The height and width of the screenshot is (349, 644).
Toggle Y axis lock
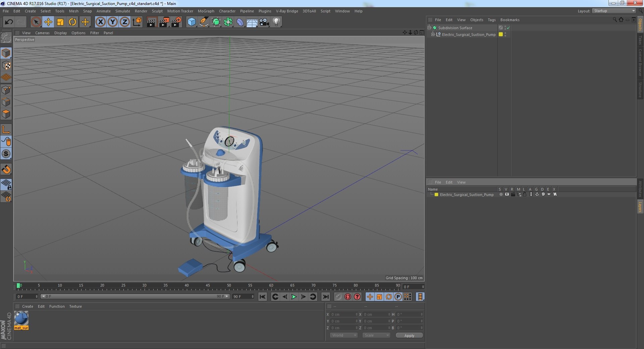pyautogui.click(x=113, y=22)
